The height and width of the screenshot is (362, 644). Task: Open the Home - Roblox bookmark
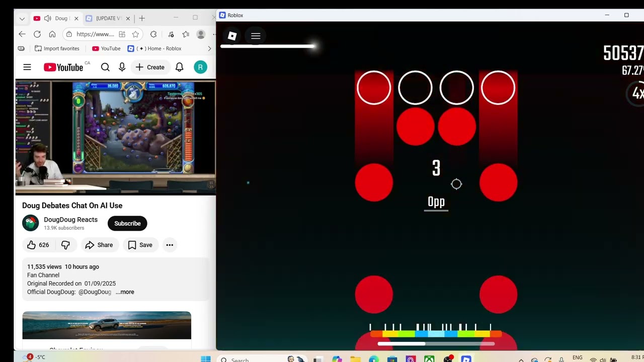tap(154, 49)
